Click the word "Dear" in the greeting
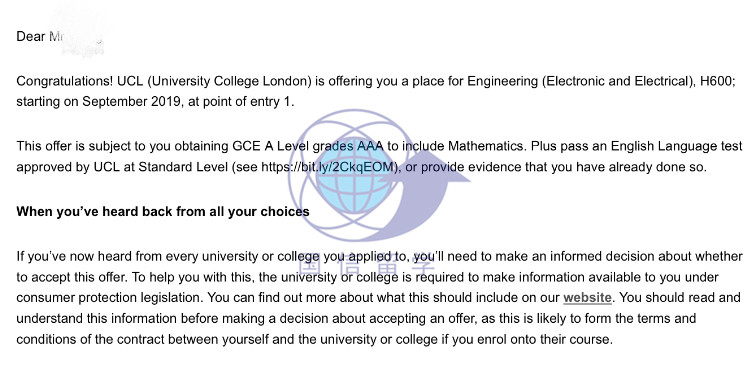This screenshot has height=365, width=750. tap(31, 36)
